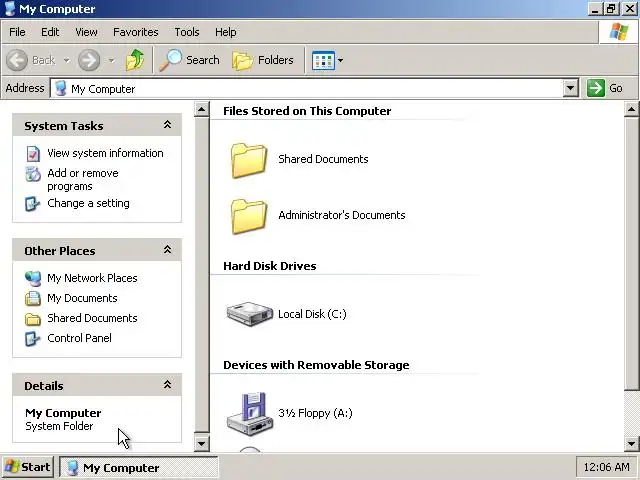Click the Forward arrow icon
The width and height of the screenshot is (640, 480).
89,60
